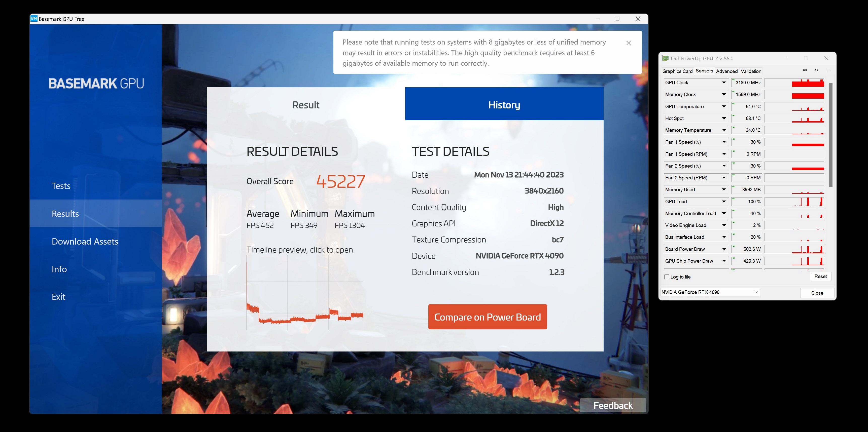Click the GPU Clock history graph
The width and height of the screenshot is (868, 432).
click(x=794, y=83)
